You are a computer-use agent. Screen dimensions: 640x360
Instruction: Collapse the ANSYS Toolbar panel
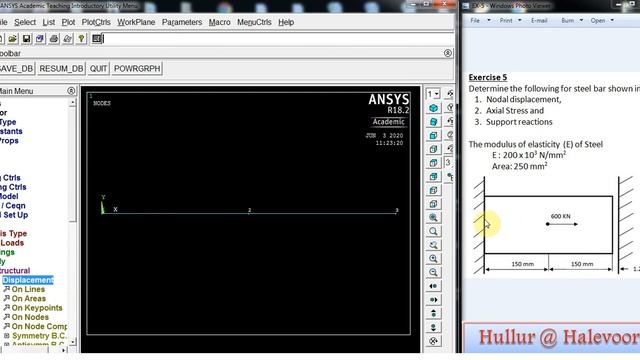pyautogui.click(x=448, y=53)
